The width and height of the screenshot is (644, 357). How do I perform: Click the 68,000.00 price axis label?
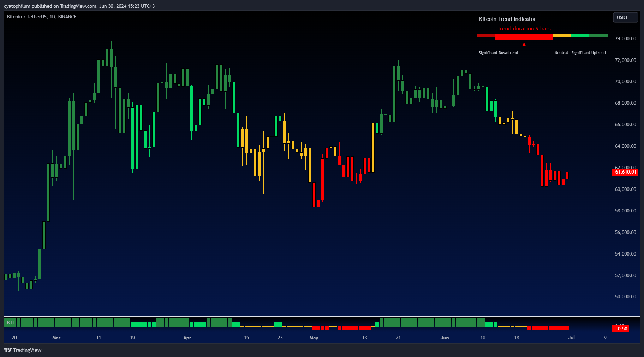pyautogui.click(x=625, y=103)
